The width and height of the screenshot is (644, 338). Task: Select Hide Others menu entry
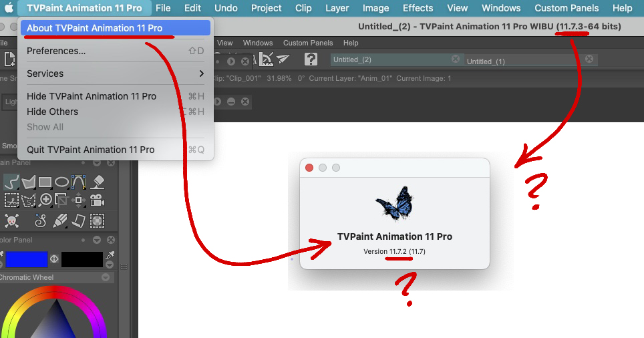[x=116, y=112]
